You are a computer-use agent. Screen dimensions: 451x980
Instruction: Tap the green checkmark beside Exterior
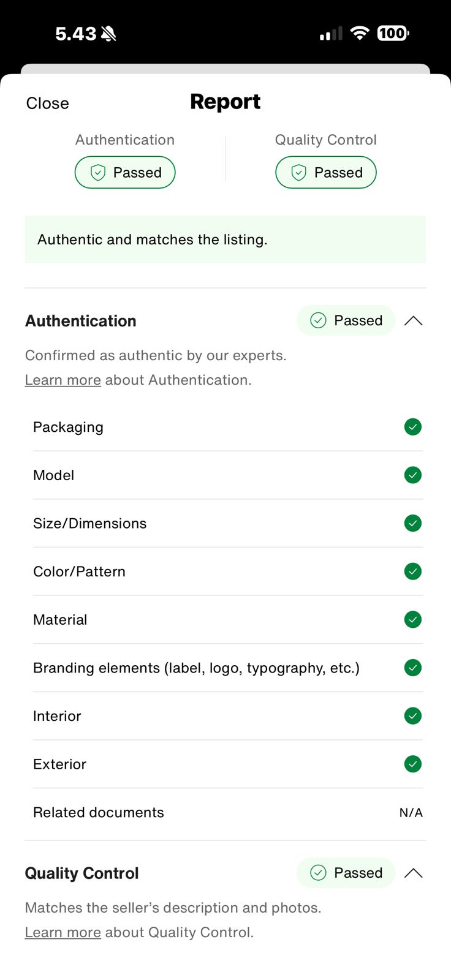pos(413,764)
